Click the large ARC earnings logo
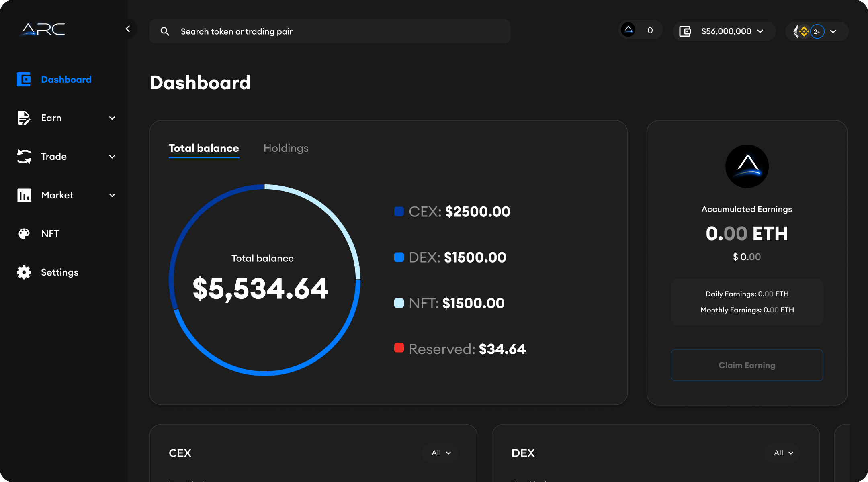The width and height of the screenshot is (868, 482). coord(747,166)
